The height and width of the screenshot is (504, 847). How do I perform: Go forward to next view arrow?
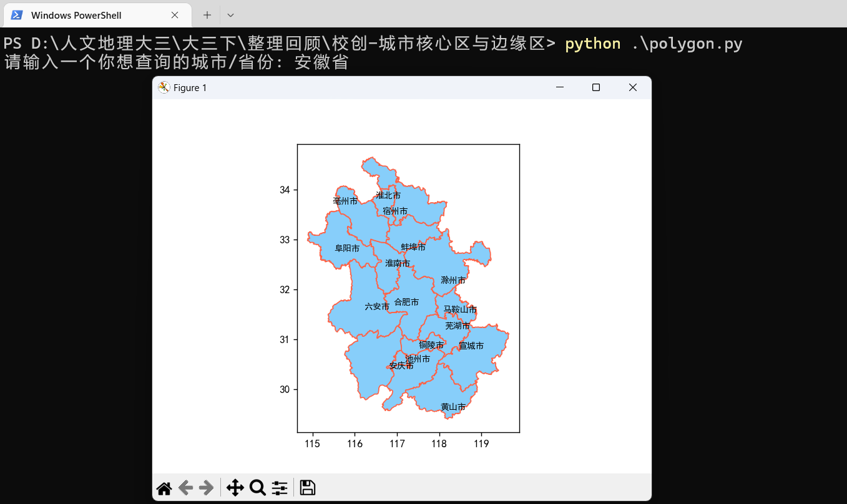pyautogui.click(x=206, y=488)
